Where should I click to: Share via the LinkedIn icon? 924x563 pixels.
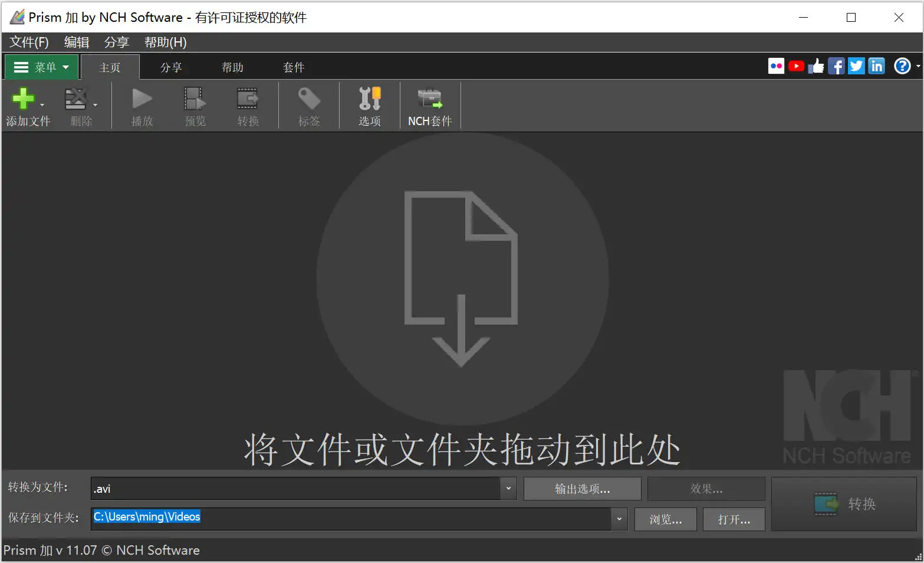click(877, 66)
